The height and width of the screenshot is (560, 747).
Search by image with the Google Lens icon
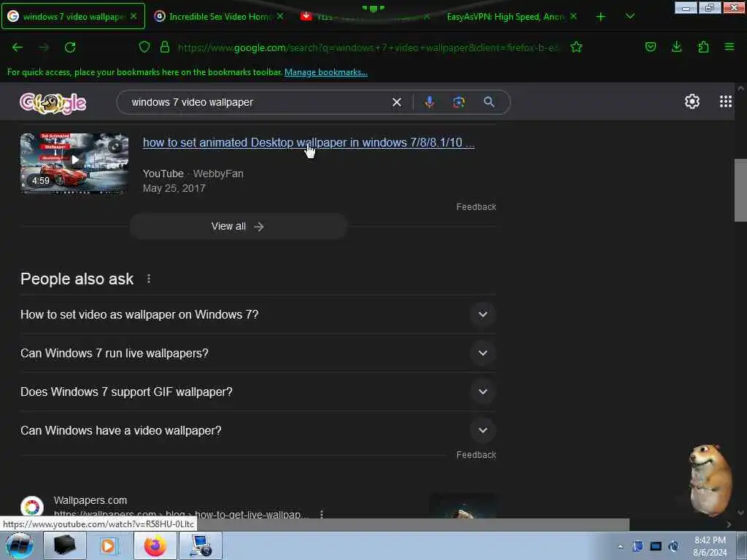point(459,102)
